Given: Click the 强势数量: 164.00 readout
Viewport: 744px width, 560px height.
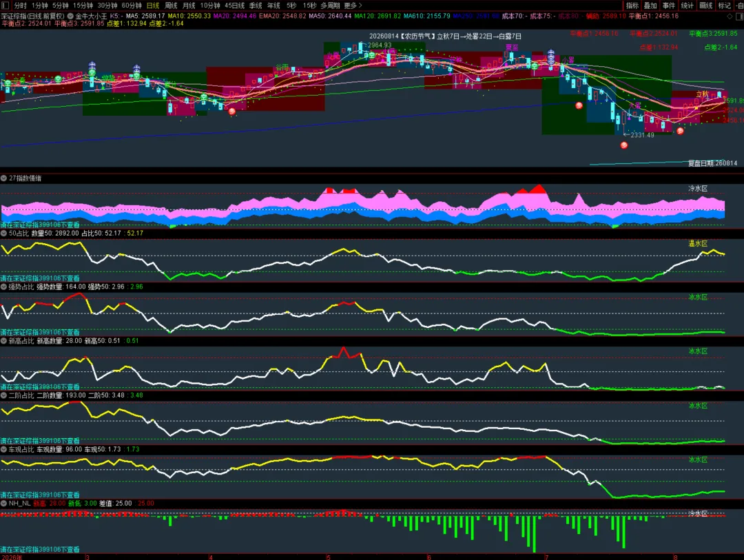Looking at the screenshot, I should click(61, 287).
